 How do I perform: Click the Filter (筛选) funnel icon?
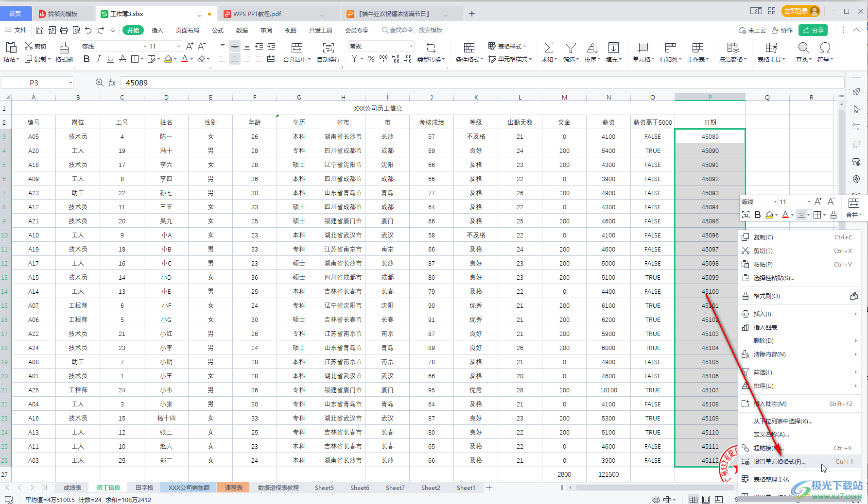pyautogui.click(x=571, y=48)
